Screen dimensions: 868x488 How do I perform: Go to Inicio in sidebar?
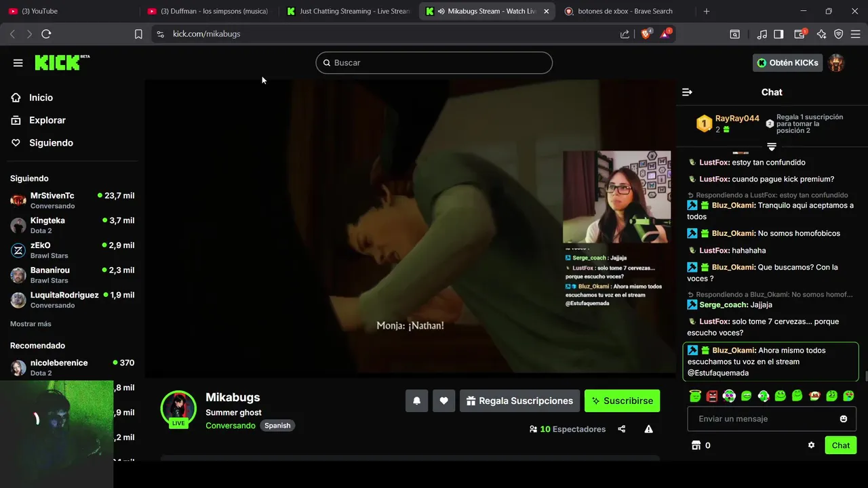coord(41,98)
